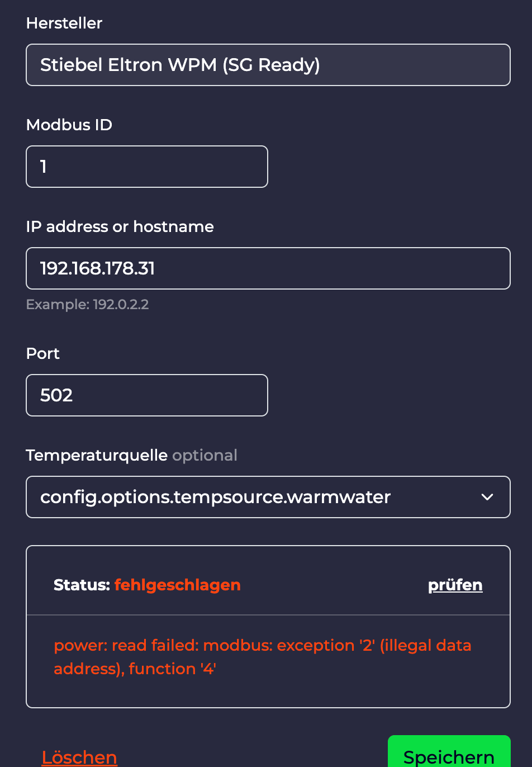Click the Example: 192.0.2.2 hint text
Screen dimensions: 532x767
[87, 305]
